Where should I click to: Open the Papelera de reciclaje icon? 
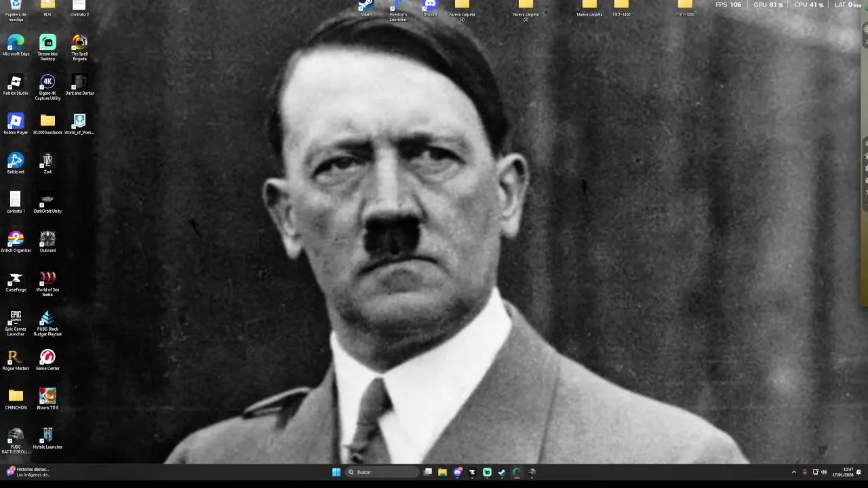[16, 9]
